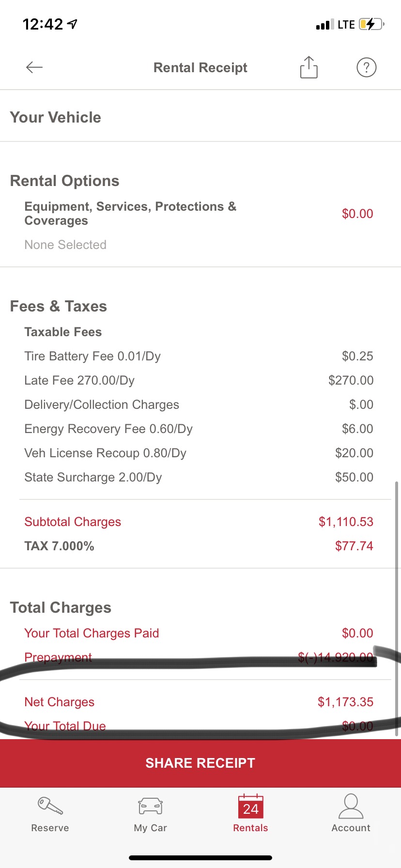This screenshot has height=868, width=401.
Task: Expand the Your Vehicle section
Action: coord(56,117)
